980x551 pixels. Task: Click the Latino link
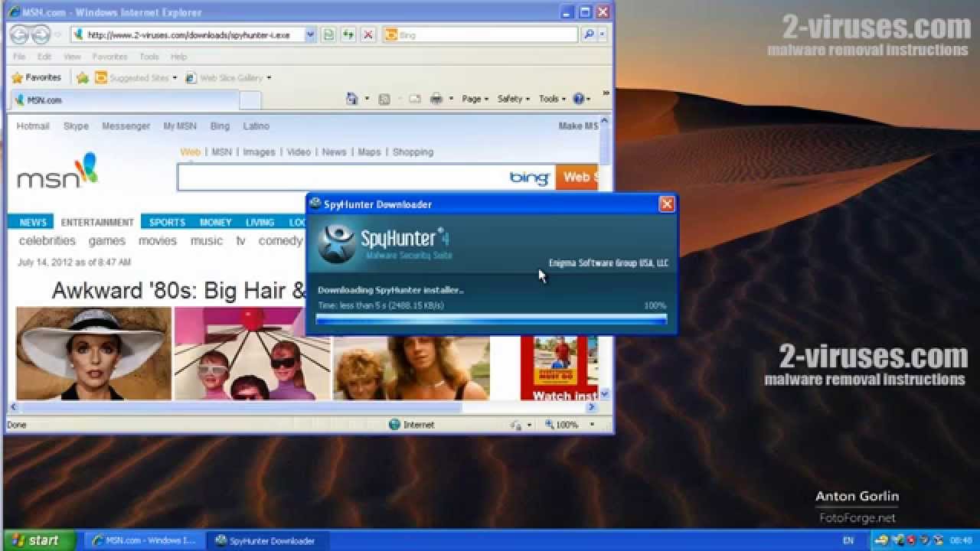point(256,126)
